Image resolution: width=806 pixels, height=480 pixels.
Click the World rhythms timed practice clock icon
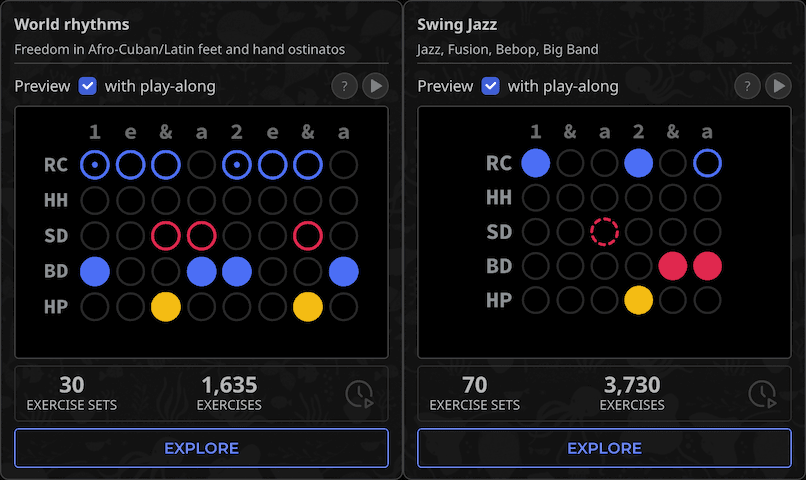(359, 394)
